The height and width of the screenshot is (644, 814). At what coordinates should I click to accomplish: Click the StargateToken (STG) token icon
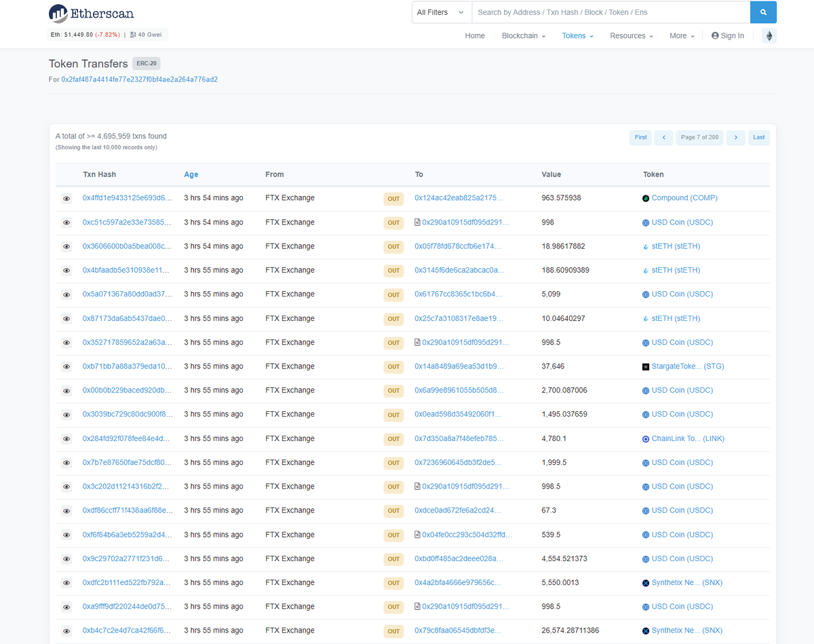click(x=646, y=366)
